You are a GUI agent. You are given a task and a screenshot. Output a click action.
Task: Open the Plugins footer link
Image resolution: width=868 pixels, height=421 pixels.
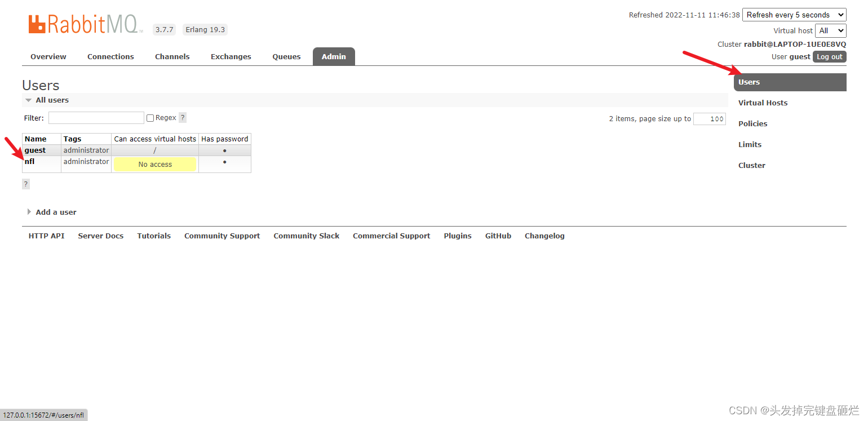[x=458, y=236]
